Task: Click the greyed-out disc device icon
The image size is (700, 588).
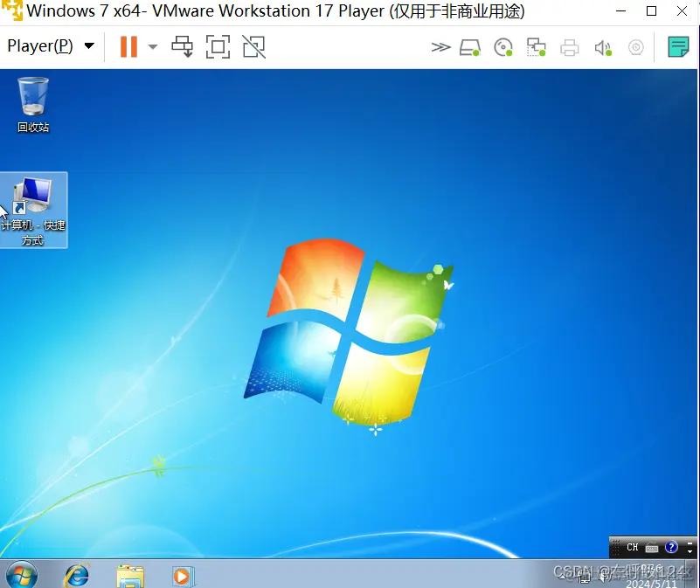Action: click(x=635, y=47)
